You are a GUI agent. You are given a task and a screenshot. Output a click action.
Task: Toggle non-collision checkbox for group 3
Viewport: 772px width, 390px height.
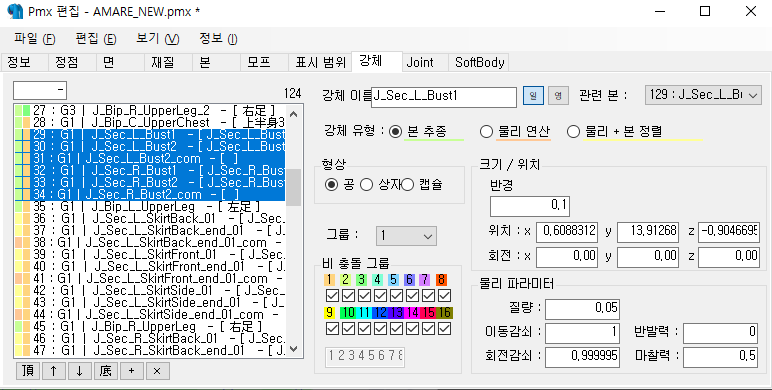click(364, 296)
